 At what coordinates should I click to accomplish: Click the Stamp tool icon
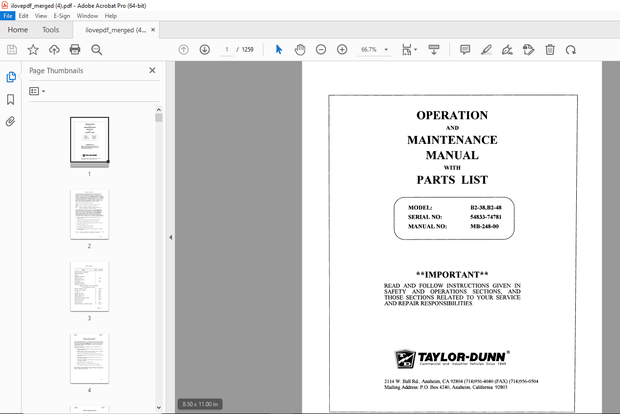(528, 50)
